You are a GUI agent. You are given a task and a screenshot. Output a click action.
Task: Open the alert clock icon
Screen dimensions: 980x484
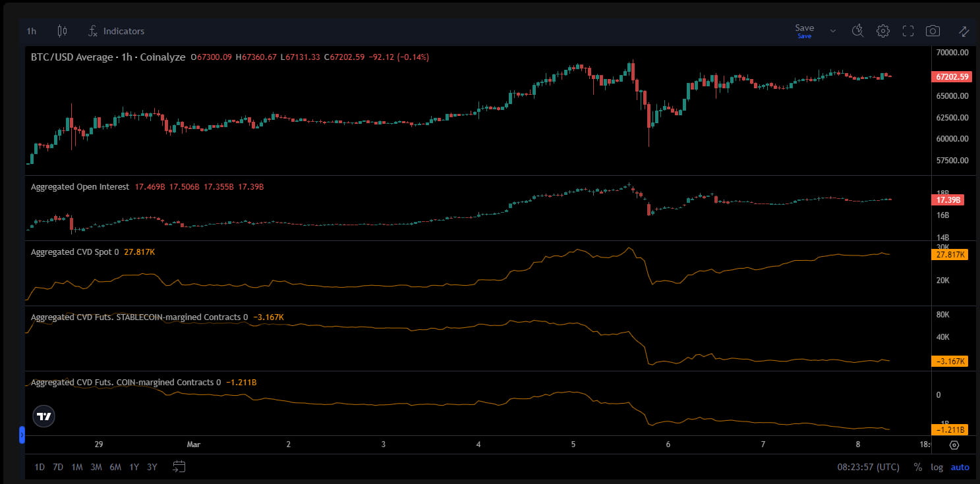point(857,30)
